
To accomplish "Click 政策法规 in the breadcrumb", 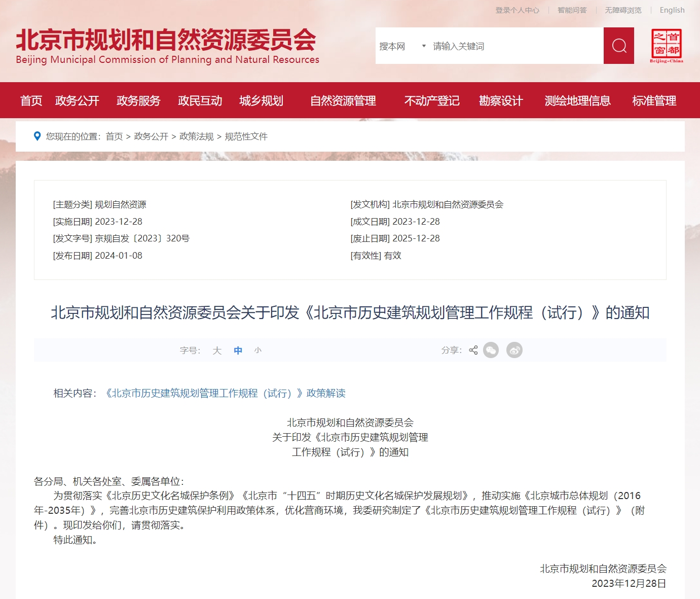I will (197, 136).
